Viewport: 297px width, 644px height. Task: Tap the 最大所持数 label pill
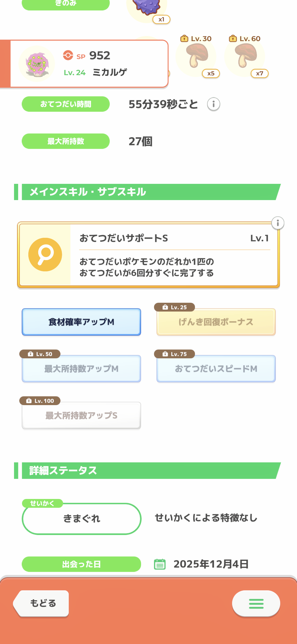[66, 141]
